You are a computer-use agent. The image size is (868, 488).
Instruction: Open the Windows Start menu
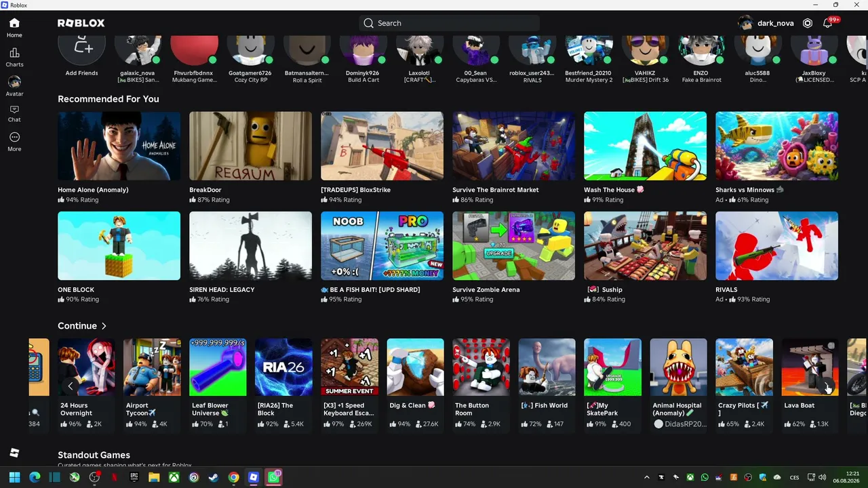click(14, 477)
